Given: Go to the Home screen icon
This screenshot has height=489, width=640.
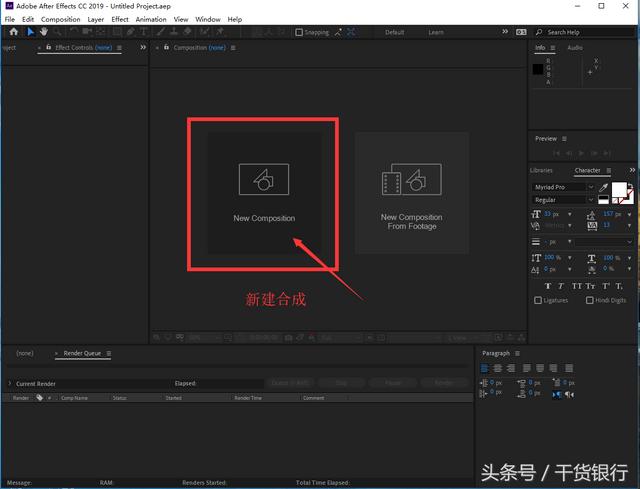Looking at the screenshot, I should click(13, 32).
